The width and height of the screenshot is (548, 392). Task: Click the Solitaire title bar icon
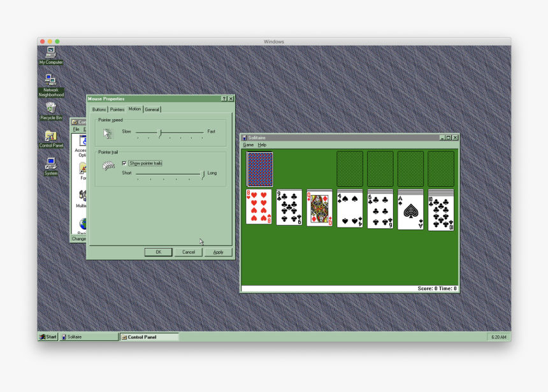click(245, 138)
